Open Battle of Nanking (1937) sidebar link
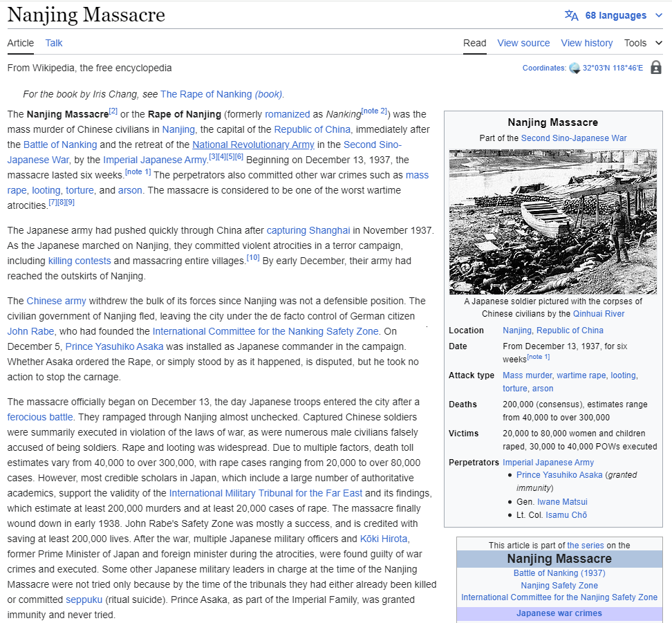Screen dimensions: 672x623 point(559,573)
